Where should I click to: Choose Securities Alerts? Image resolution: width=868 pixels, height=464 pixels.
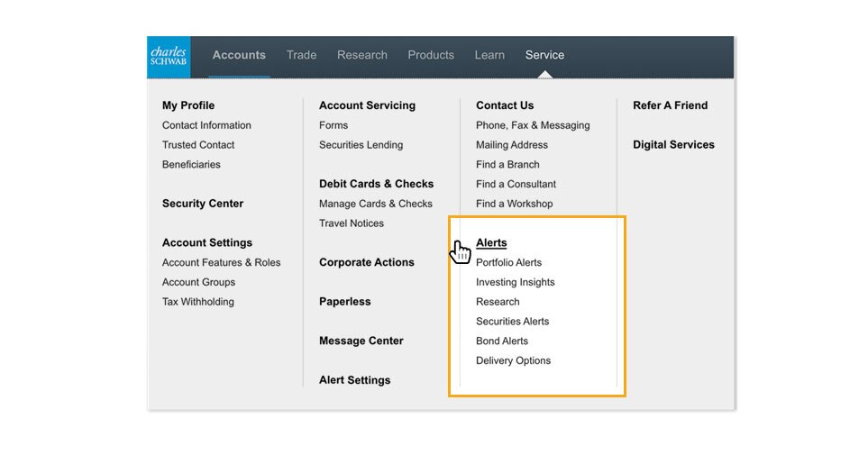(512, 322)
